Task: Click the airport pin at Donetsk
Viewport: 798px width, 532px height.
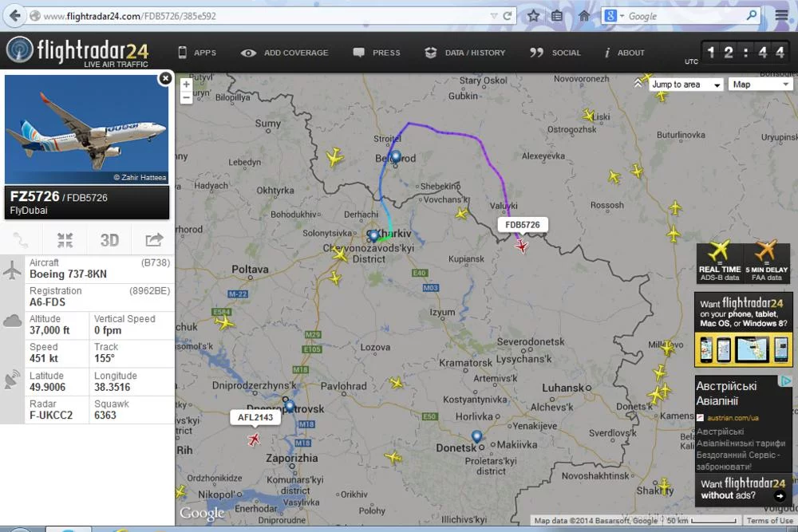Action: pyautogui.click(x=477, y=436)
